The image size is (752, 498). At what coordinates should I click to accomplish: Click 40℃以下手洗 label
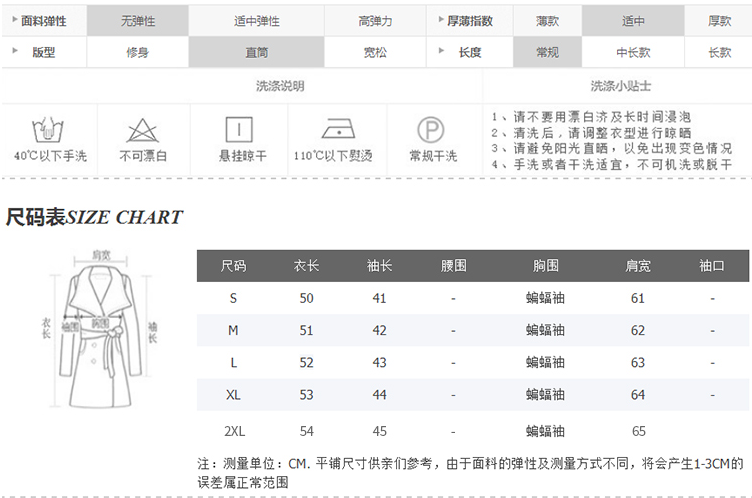click(50, 156)
